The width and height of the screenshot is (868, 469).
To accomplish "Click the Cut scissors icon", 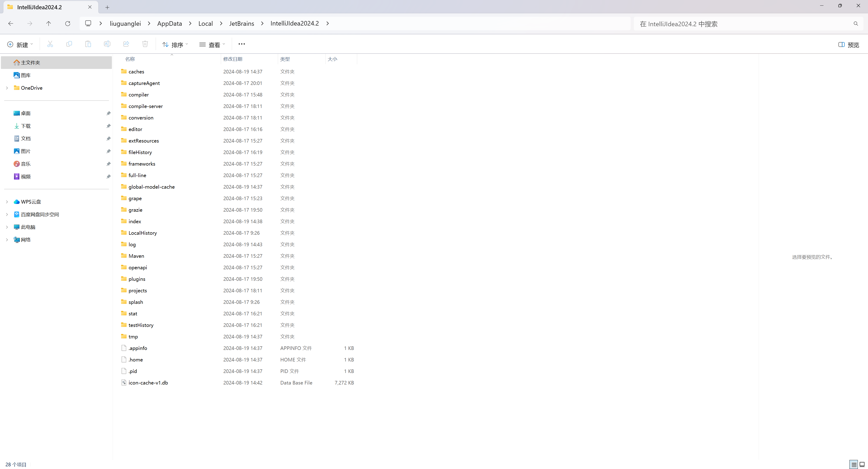I will 50,44.
